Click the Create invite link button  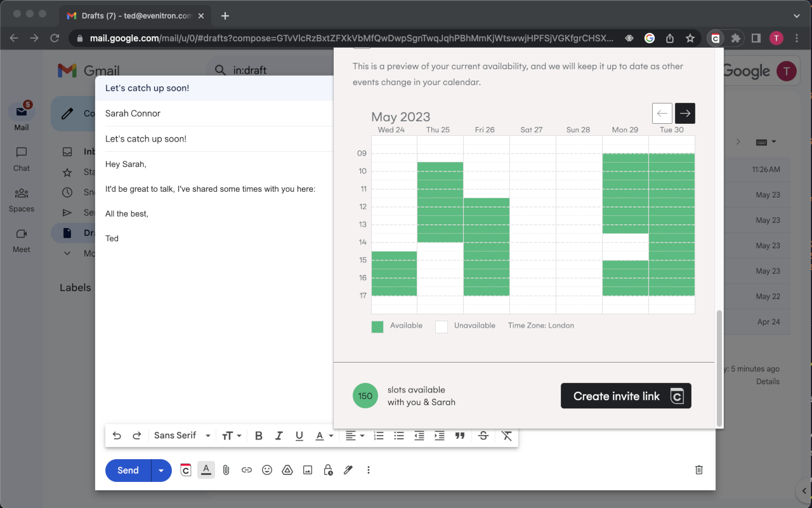point(626,396)
